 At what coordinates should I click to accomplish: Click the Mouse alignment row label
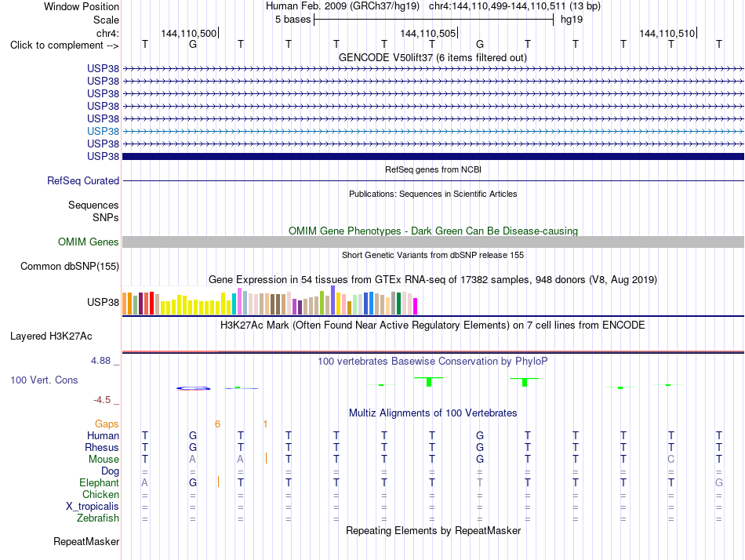click(104, 460)
